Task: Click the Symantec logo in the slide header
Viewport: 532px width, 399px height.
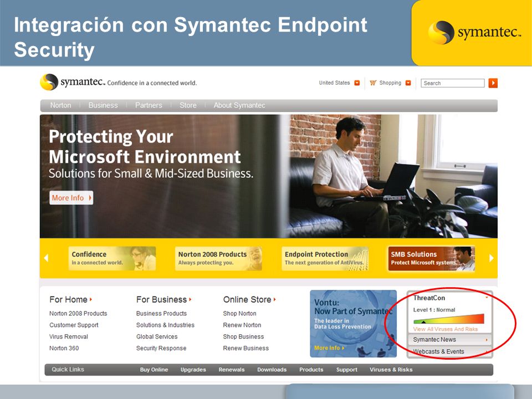Action: click(474, 33)
